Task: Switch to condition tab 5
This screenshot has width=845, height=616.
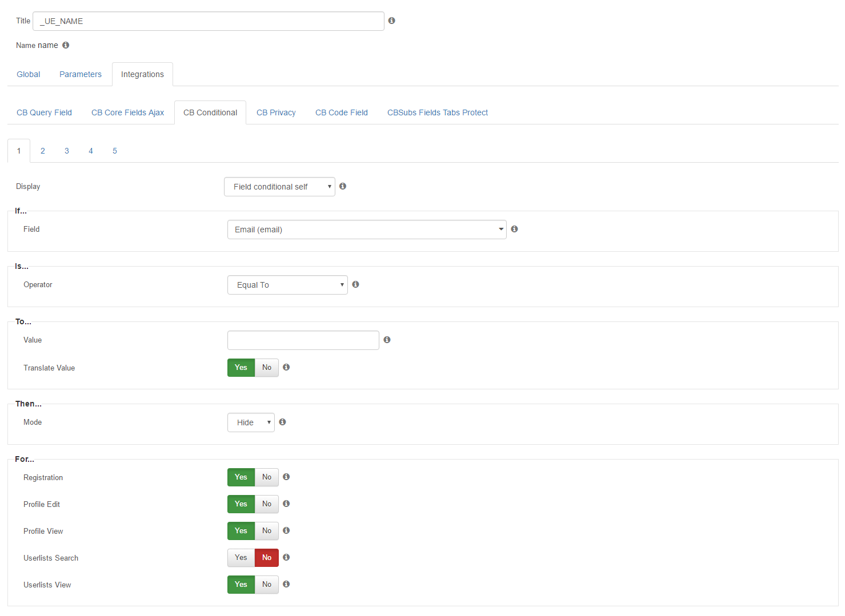Action: point(115,151)
